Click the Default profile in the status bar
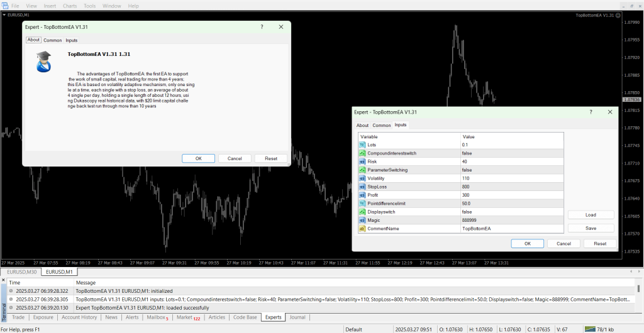Screen dimensions: 644x333 pyautogui.click(x=353, y=329)
